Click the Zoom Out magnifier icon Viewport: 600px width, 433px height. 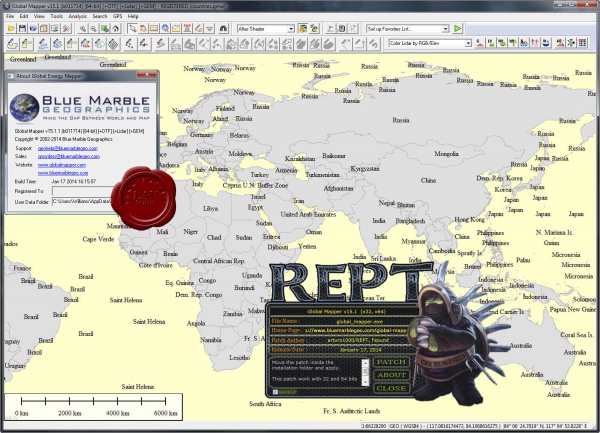click(93, 29)
